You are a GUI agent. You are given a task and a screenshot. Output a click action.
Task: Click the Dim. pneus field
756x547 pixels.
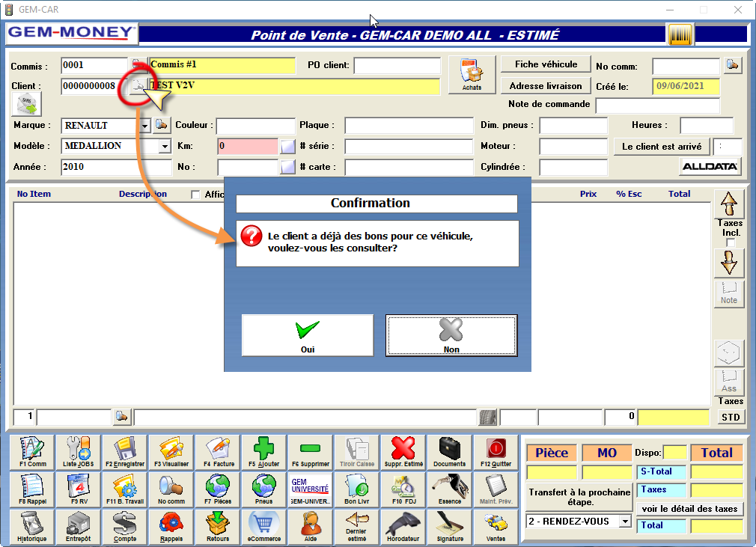pos(573,126)
